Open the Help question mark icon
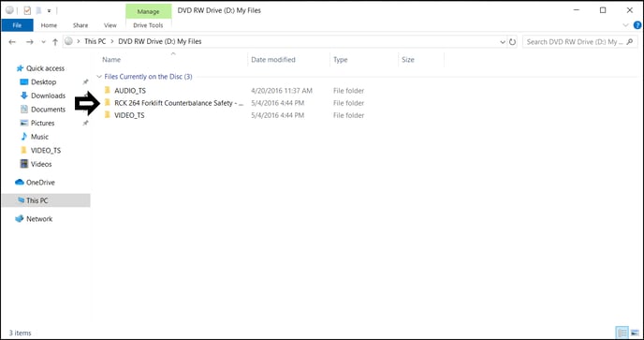Viewport: 644px width, 340px height. 637,25
